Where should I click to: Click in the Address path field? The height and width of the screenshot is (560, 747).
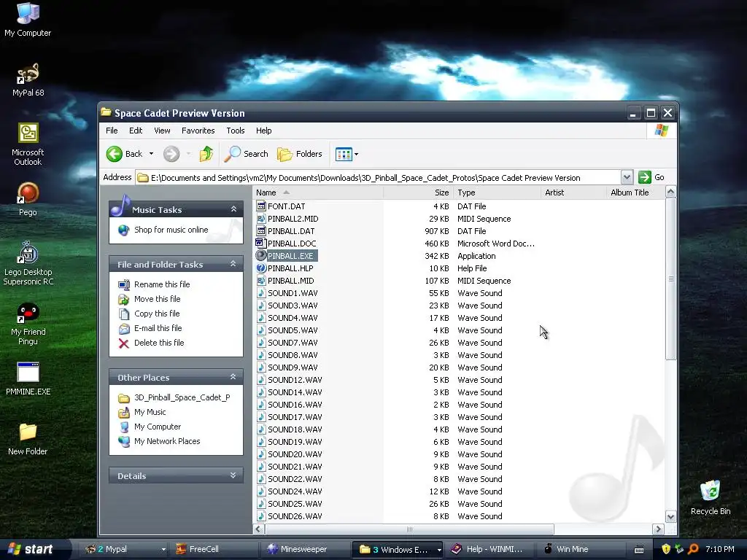click(378, 178)
